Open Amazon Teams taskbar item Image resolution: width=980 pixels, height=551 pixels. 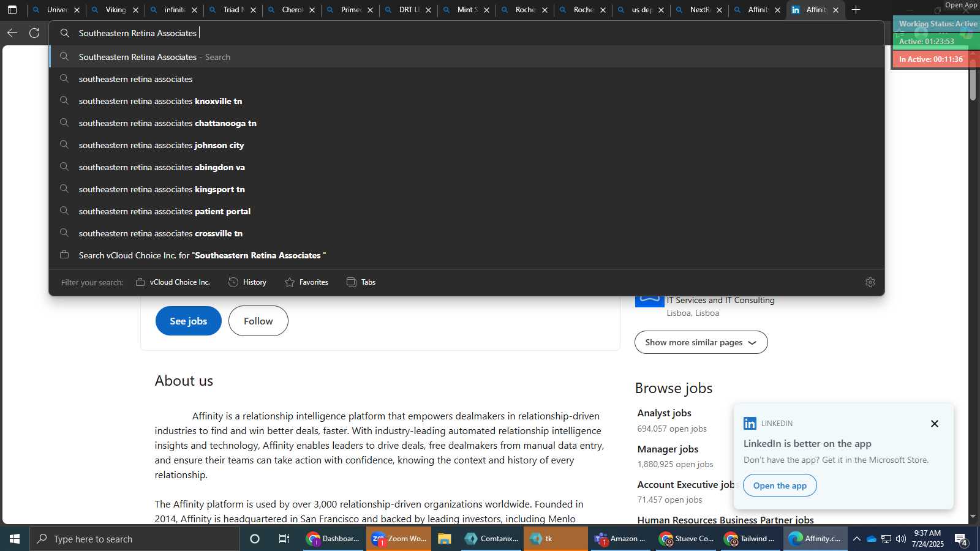621,539
